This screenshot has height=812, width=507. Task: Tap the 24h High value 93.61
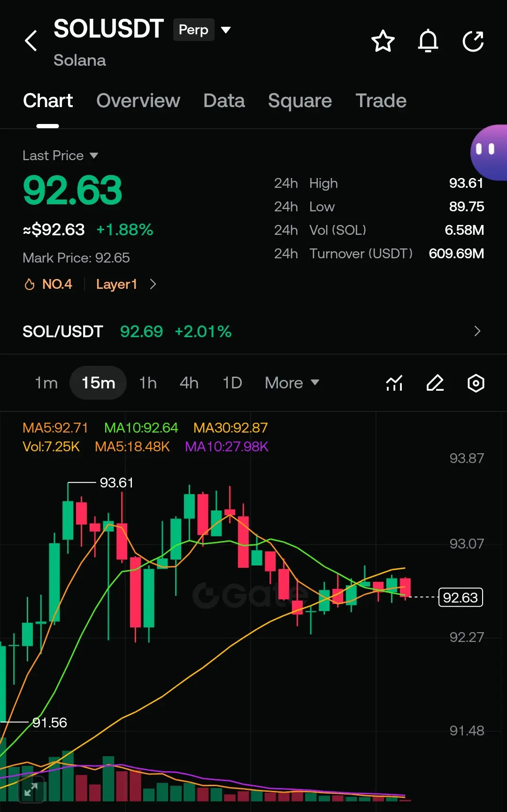click(466, 183)
